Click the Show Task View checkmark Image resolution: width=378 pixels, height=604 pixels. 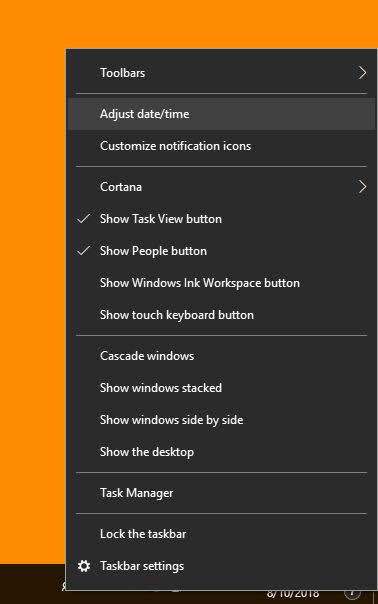pyautogui.click(x=84, y=218)
